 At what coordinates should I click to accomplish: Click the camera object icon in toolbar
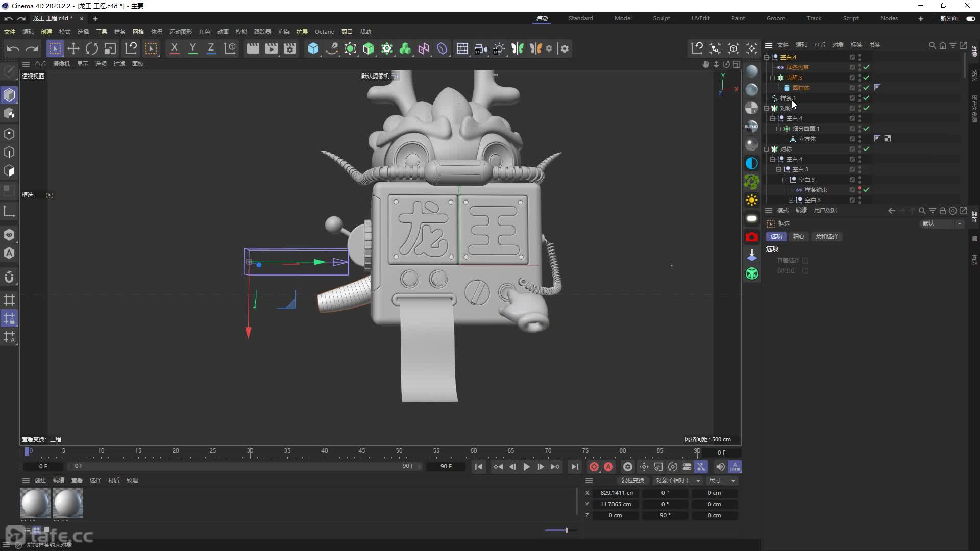coord(480,48)
